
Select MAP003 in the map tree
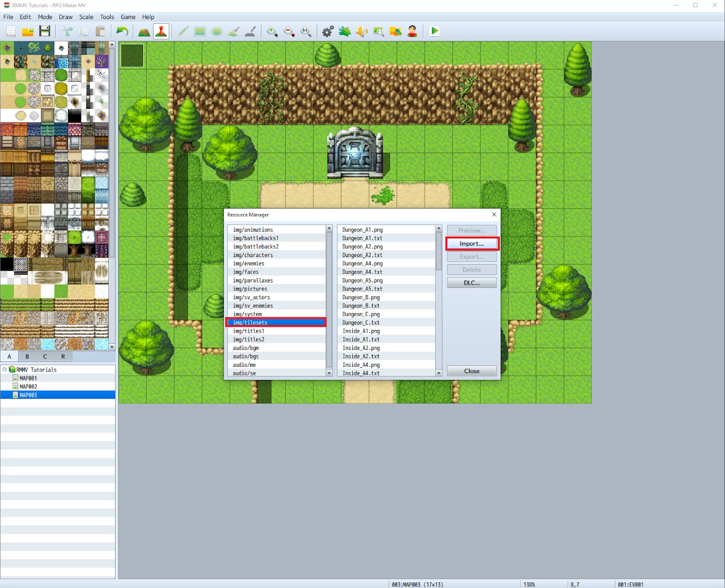click(x=58, y=395)
